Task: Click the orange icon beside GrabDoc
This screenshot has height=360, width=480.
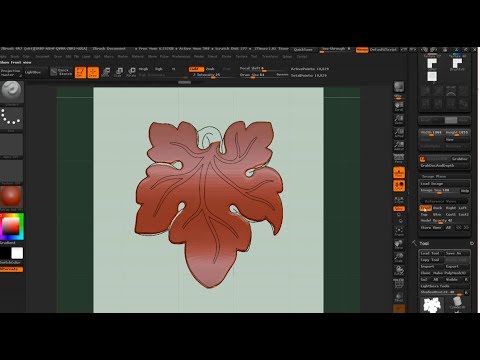Action: click(x=422, y=159)
